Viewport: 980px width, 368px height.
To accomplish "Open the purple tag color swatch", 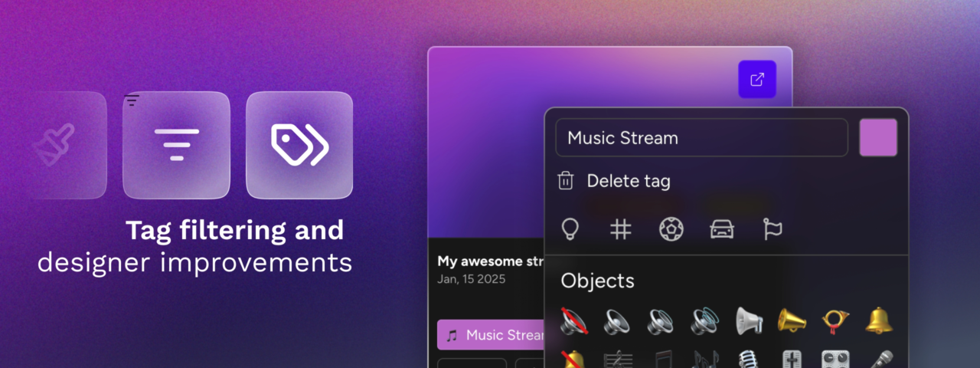I will point(878,138).
